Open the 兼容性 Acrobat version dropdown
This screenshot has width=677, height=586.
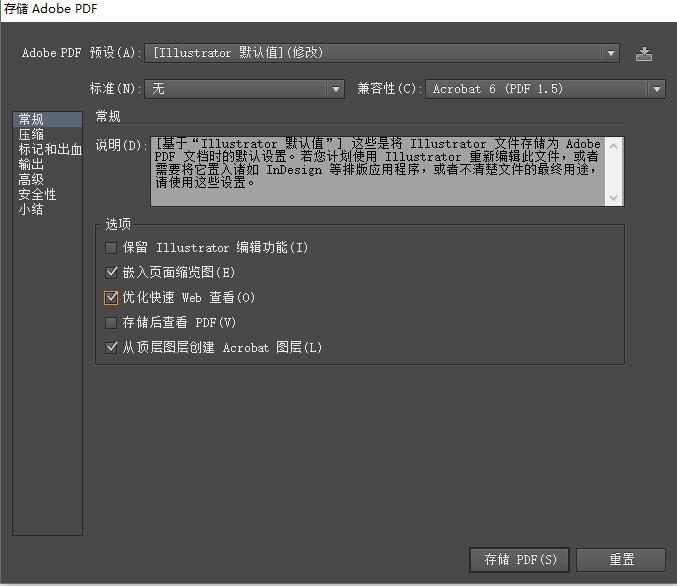coord(545,89)
